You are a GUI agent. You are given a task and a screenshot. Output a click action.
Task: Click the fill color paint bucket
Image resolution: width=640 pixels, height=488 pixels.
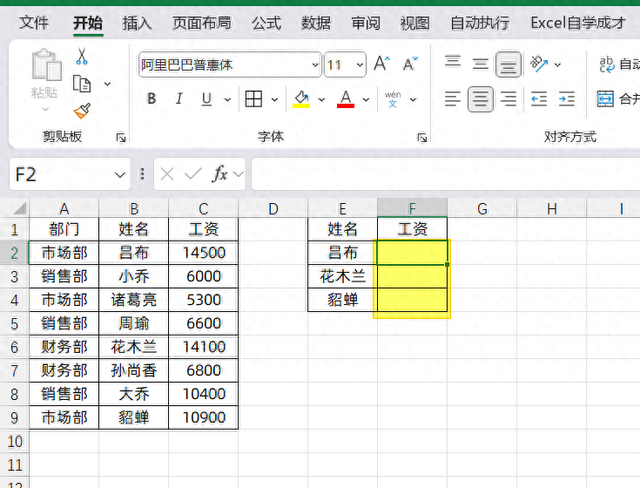301,97
